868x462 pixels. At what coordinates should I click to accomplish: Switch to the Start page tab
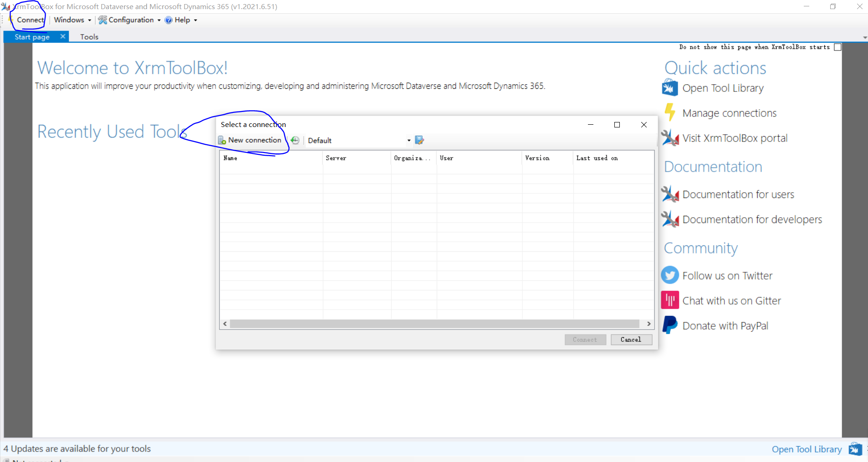(32, 37)
